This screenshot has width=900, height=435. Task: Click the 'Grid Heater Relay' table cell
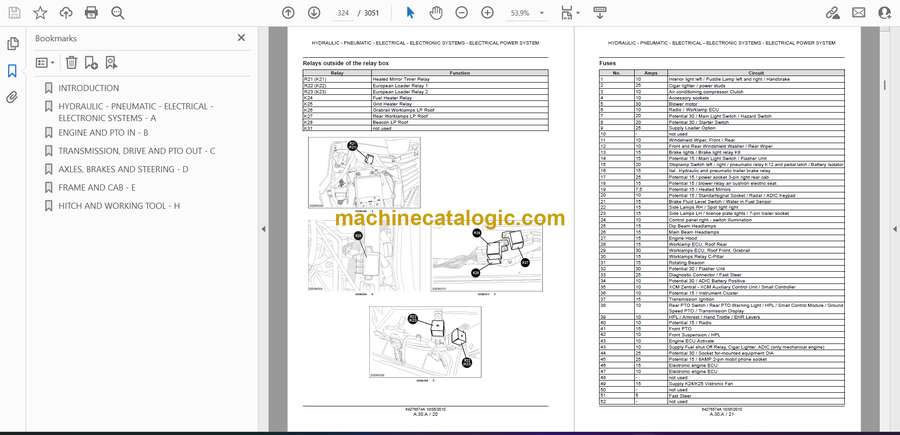click(460, 103)
